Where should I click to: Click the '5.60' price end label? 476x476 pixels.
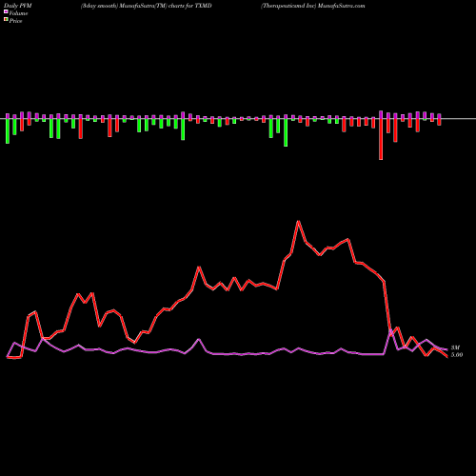click(x=457, y=355)
